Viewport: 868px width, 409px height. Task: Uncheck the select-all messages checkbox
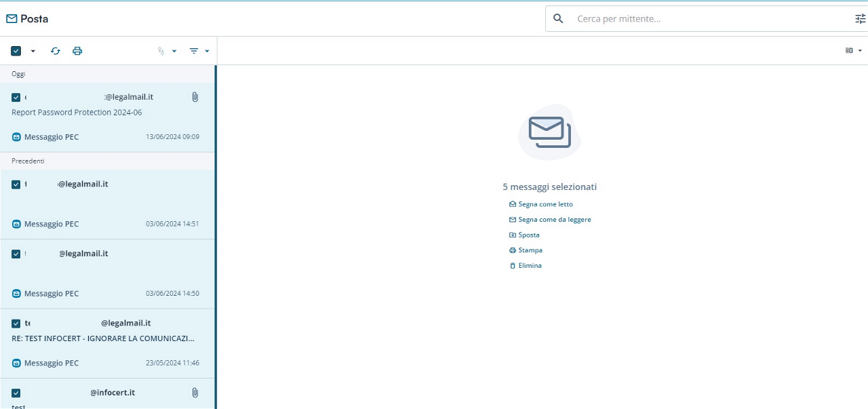click(16, 51)
